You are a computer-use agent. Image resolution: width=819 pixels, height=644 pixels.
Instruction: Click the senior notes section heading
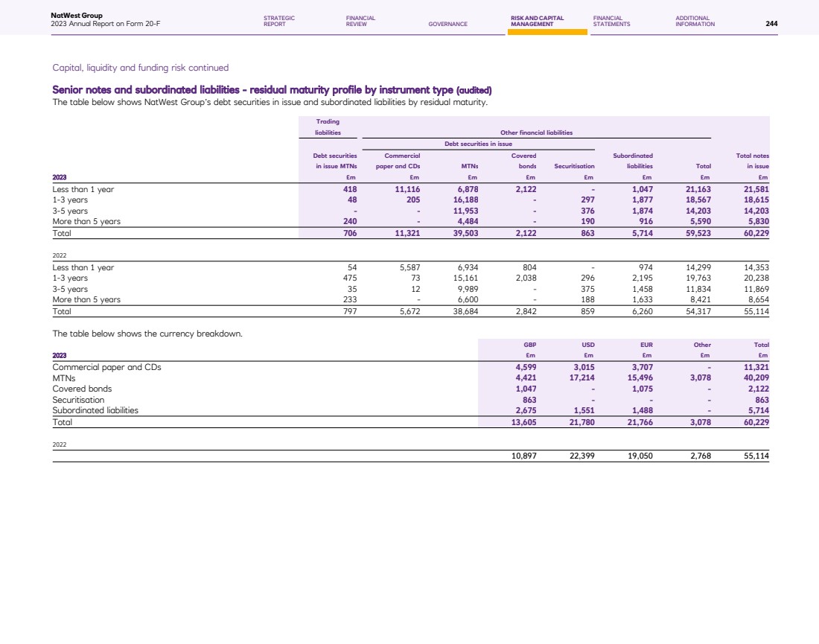pos(272,90)
